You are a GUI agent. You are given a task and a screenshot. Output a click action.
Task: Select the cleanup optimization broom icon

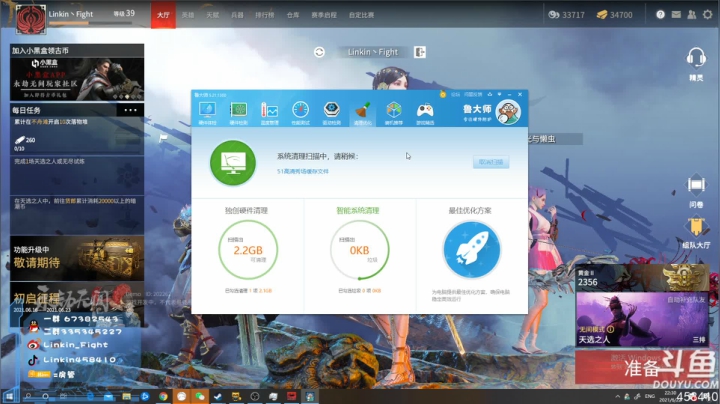tap(363, 113)
